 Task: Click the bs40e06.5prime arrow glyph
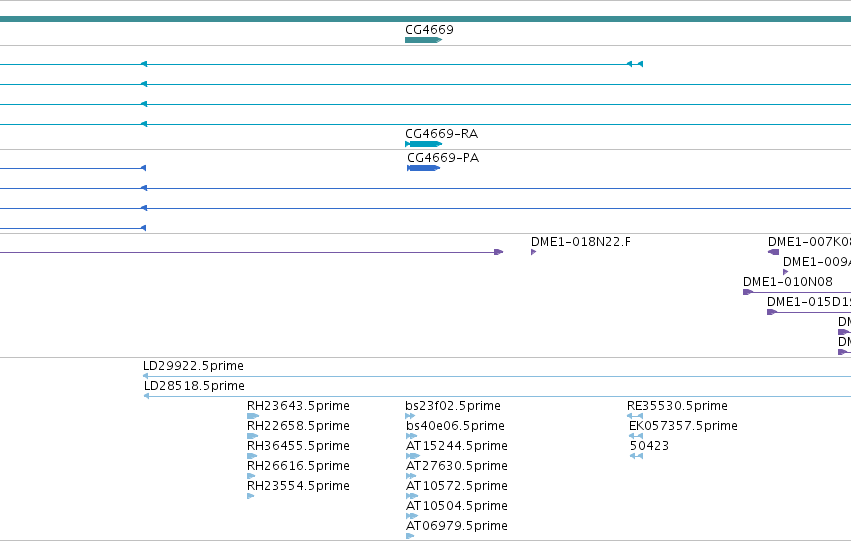pyautogui.click(x=412, y=436)
